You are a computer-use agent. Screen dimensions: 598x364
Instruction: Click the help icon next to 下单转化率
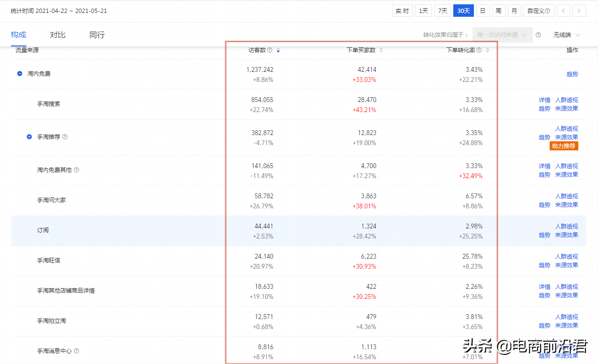[x=480, y=51]
